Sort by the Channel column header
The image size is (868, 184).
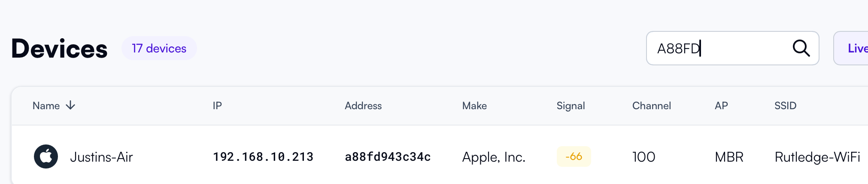coord(651,106)
